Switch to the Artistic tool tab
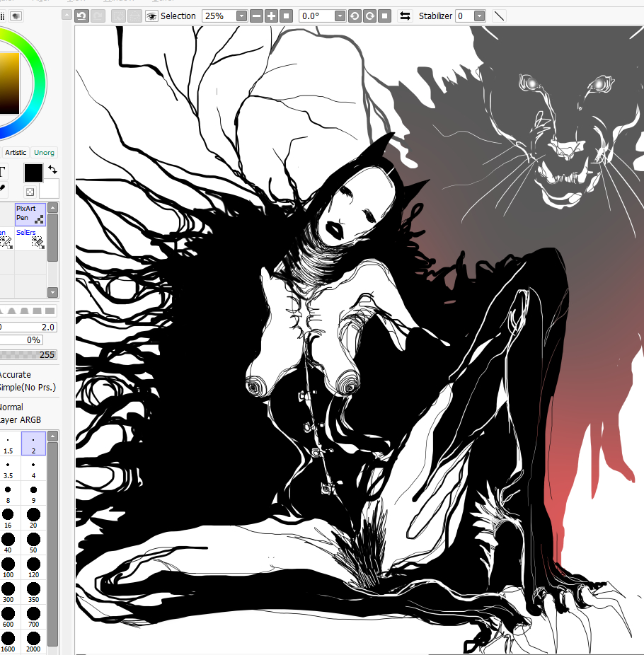Screen dimensions: 644x655 coord(16,152)
